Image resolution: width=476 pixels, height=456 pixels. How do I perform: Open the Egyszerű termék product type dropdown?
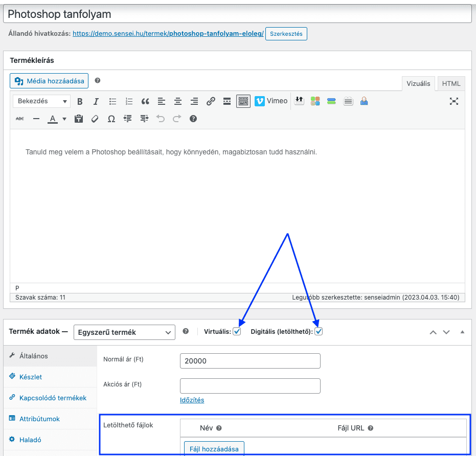coord(124,332)
